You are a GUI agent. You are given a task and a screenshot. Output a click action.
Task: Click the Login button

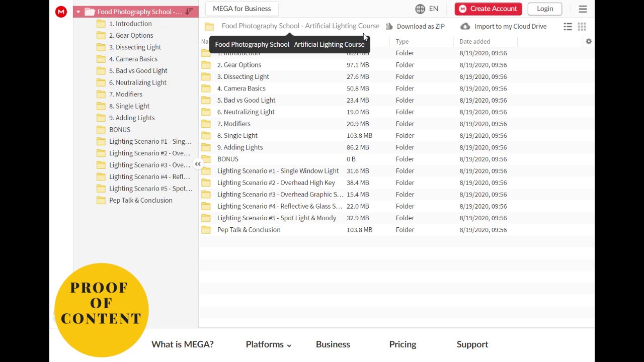point(545,9)
